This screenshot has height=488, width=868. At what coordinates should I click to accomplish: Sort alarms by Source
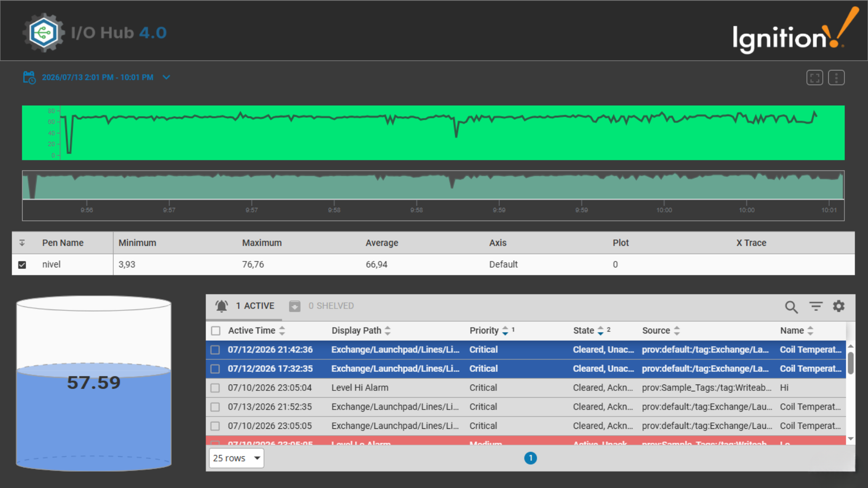tap(661, 331)
